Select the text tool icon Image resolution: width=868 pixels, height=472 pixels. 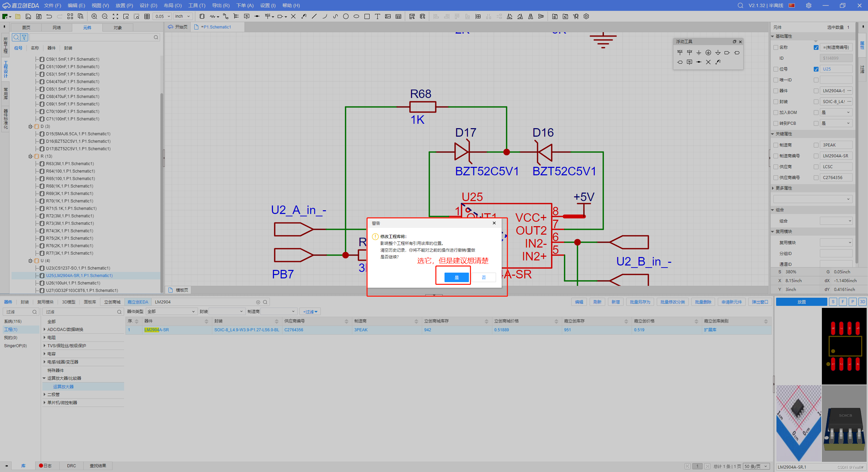pyautogui.click(x=377, y=16)
